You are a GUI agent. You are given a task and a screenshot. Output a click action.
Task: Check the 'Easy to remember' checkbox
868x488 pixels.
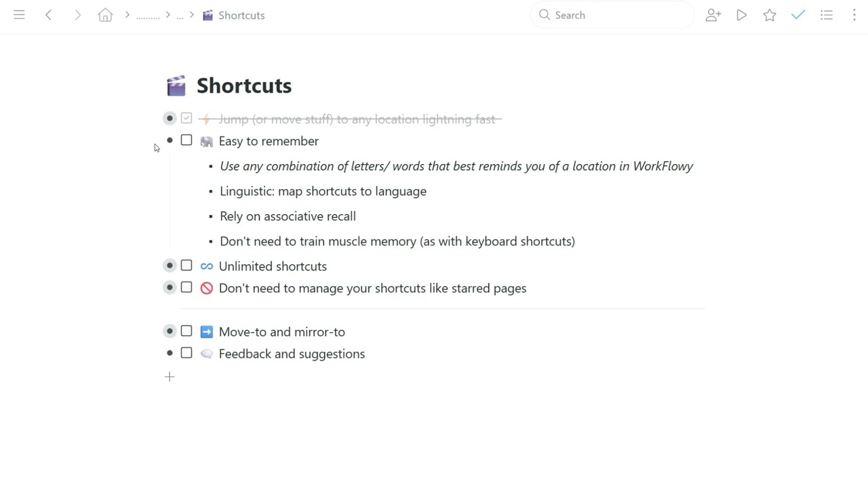click(186, 140)
